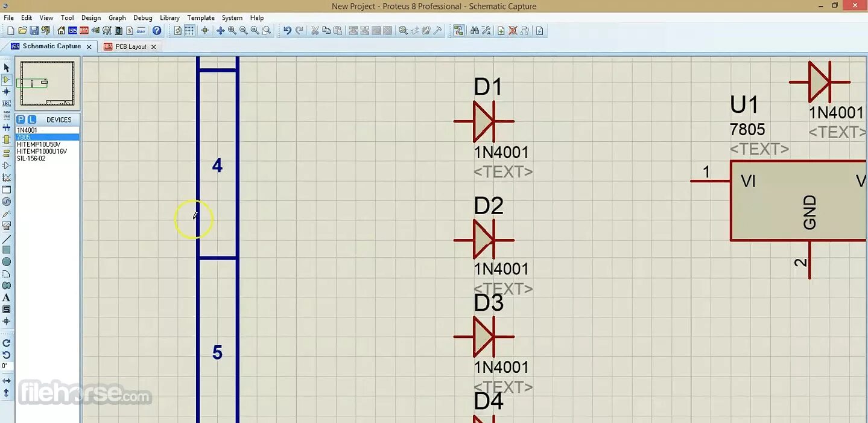868x423 pixels.
Task: Click the Copy to clipboard icon
Action: (x=326, y=31)
